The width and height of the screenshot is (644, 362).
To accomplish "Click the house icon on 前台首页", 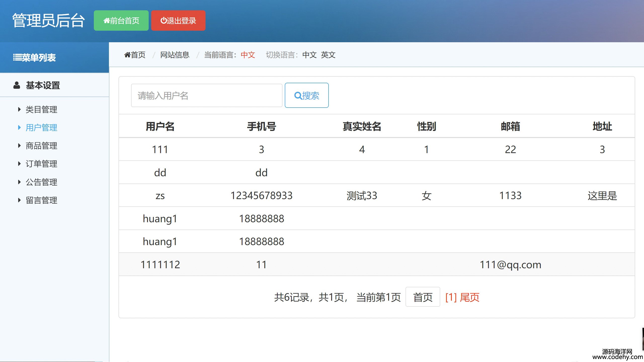I will 107,21.
